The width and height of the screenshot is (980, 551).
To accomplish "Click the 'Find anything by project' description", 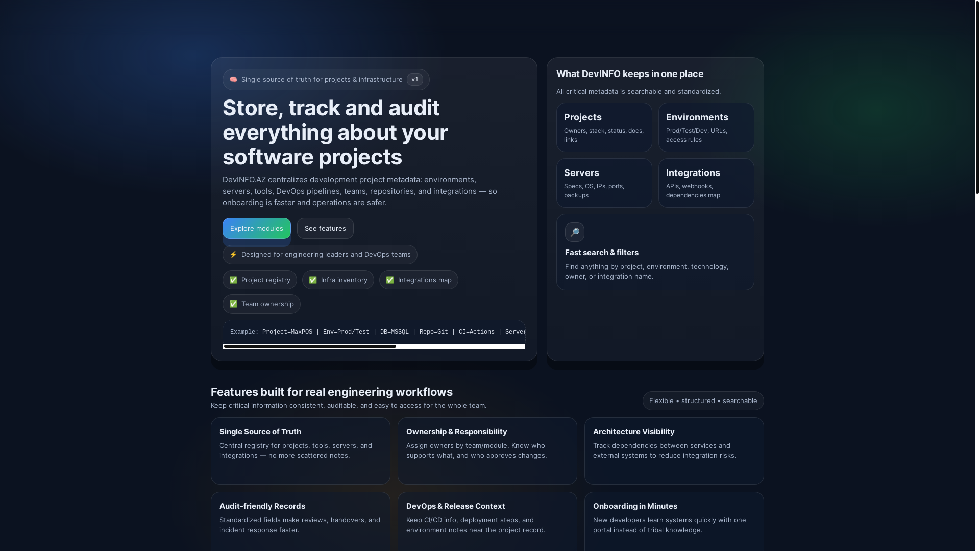I will (x=647, y=271).
